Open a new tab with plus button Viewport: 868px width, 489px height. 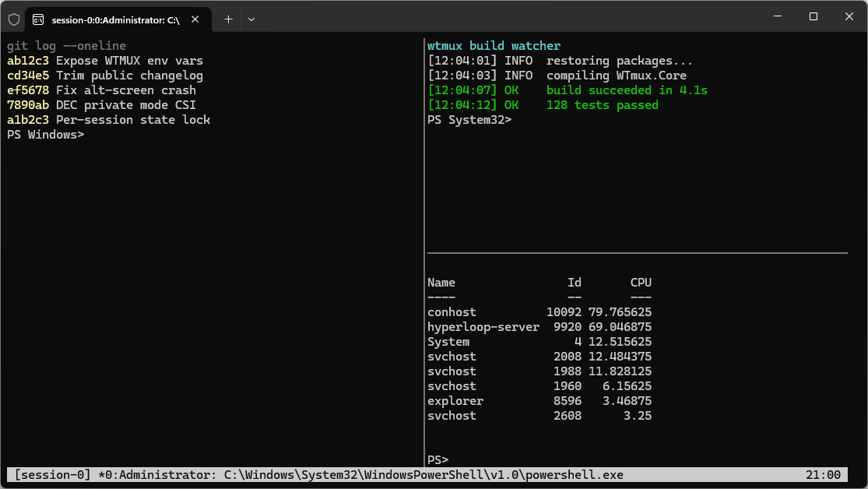tap(228, 19)
